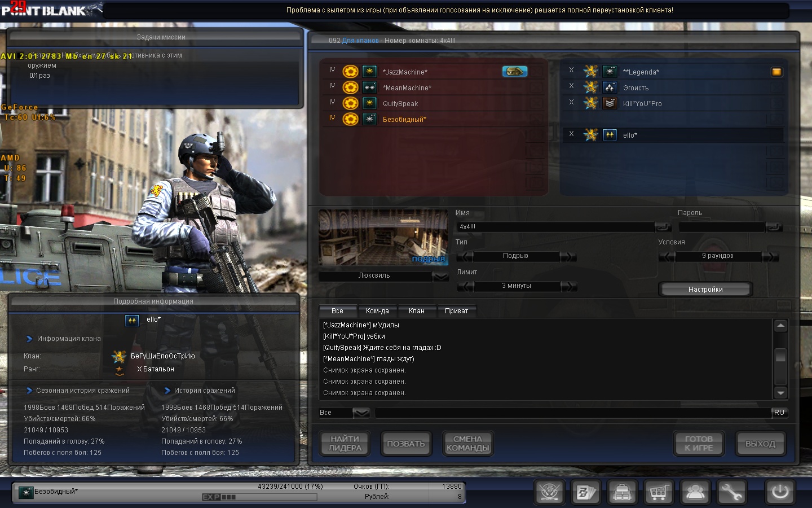Select player QuitySpeak in red team
The width and height of the screenshot is (812, 508).
tap(434, 103)
